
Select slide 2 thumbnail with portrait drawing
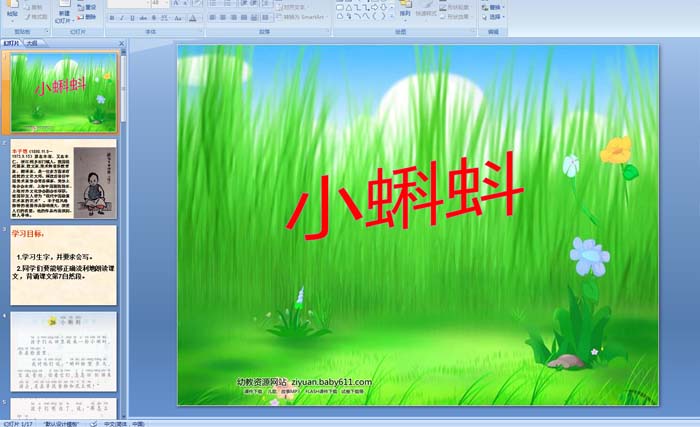pyautogui.click(x=63, y=179)
